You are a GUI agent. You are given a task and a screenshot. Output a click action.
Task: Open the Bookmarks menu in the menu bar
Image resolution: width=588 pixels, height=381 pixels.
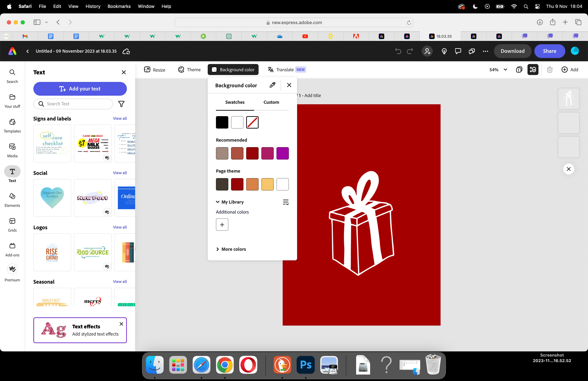(x=119, y=6)
